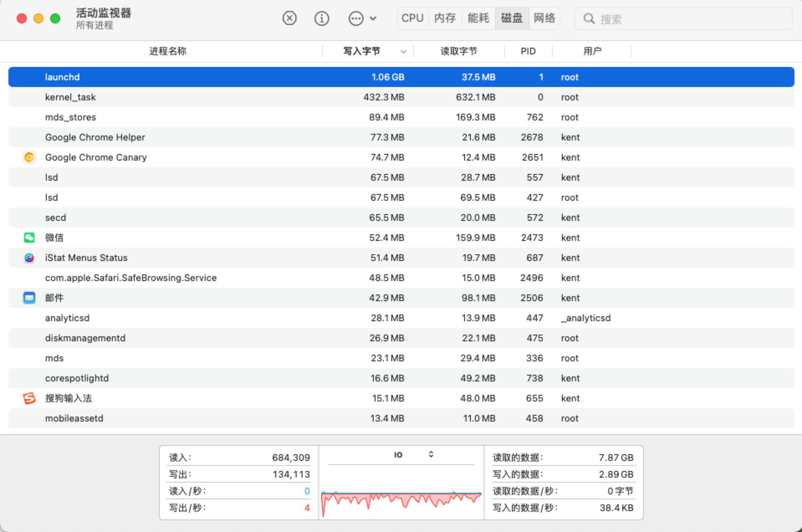This screenshot has height=532, width=802.
Task: Sort by PID column header
Action: click(528, 51)
